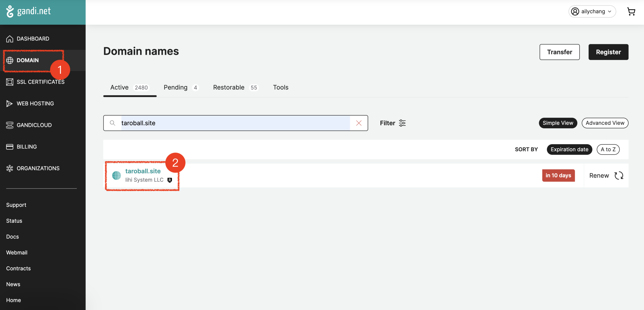Open Dashboard from the sidebar
The height and width of the screenshot is (310, 644).
click(x=33, y=39)
